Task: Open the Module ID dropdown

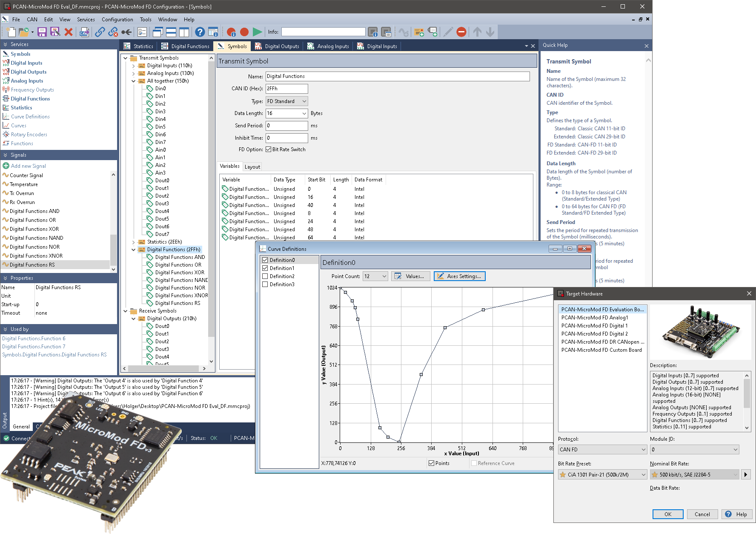Action: click(694, 449)
